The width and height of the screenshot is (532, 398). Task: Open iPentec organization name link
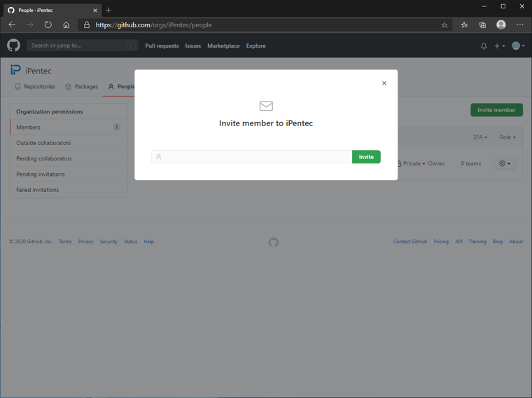tap(38, 71)
